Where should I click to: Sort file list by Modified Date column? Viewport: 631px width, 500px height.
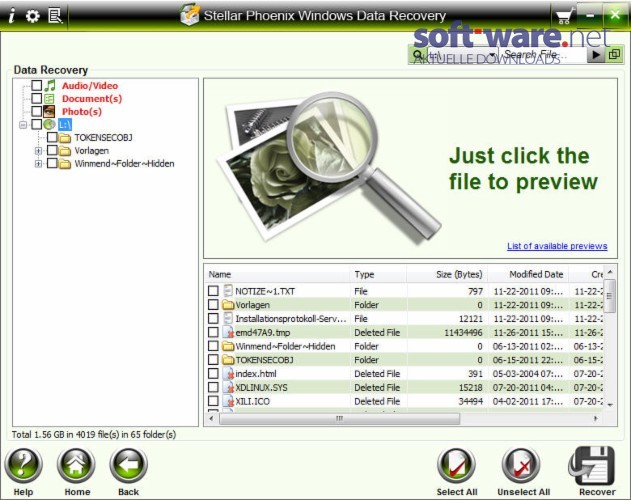pos(528,275)
